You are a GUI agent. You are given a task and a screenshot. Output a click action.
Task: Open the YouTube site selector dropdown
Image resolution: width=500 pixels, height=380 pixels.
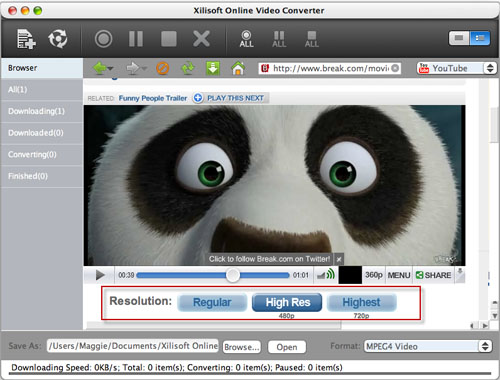456,68
